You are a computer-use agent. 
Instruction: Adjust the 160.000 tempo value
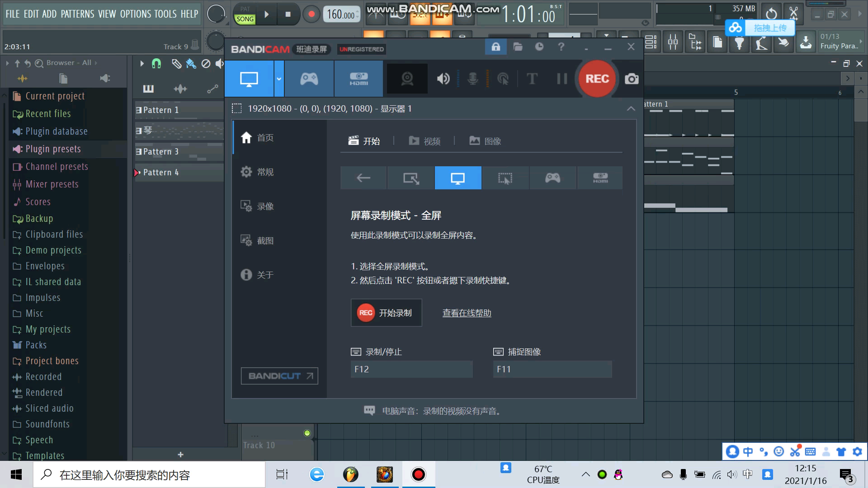point(341,14)
